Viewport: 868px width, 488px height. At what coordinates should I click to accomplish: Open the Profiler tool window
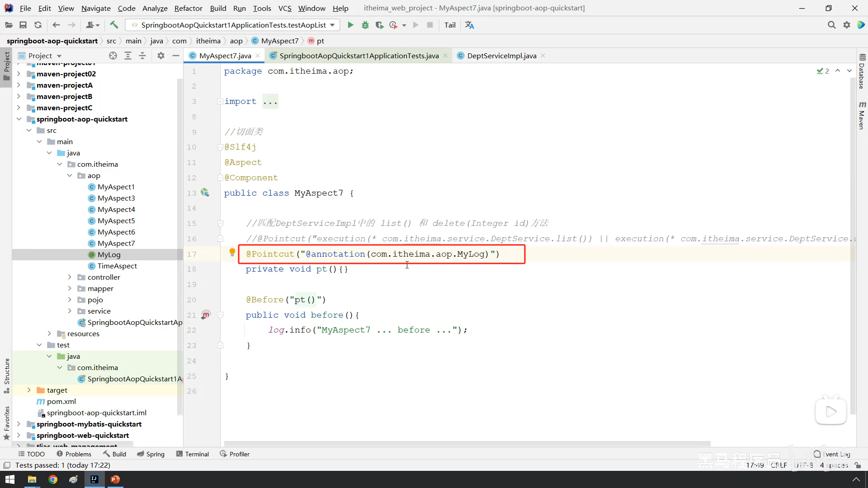pyautogui.click(x=235, y=454)
